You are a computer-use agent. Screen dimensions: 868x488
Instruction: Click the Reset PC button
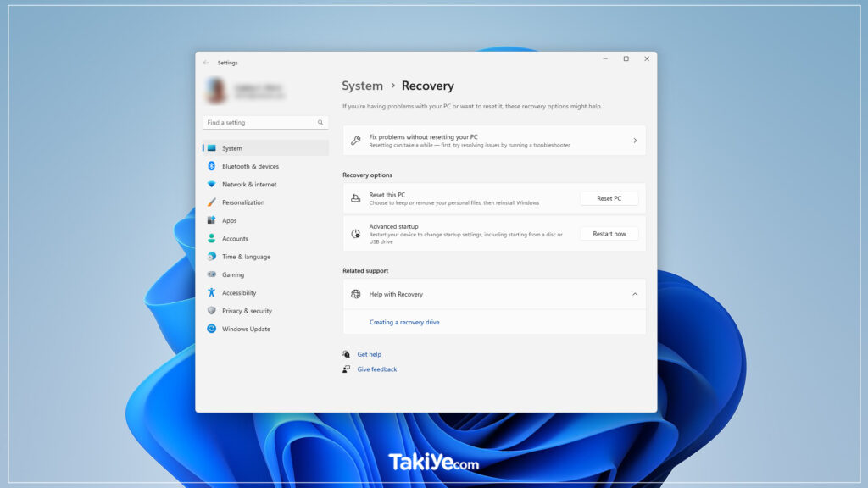609,198
